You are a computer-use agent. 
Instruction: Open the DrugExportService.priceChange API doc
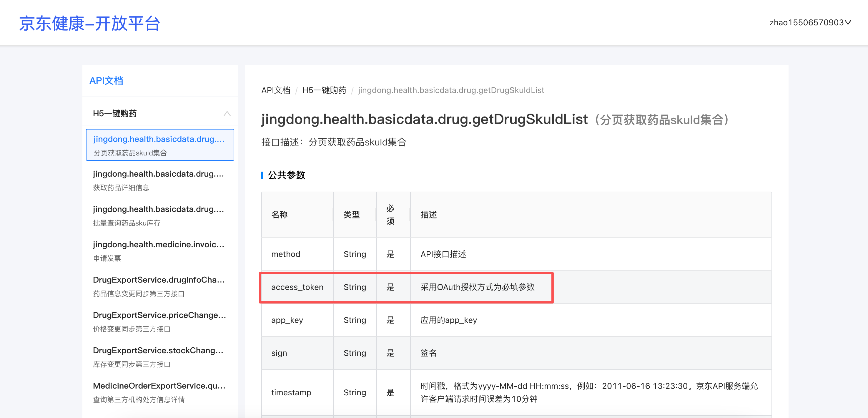159,321
